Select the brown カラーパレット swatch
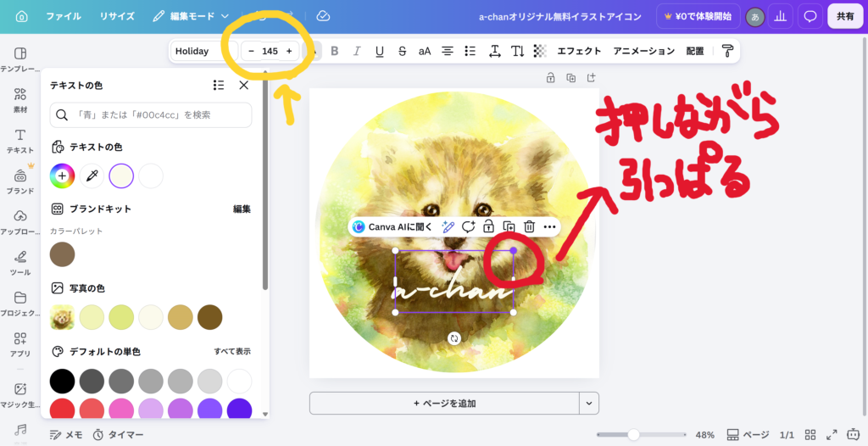The height and width of the screenshot is (446, 868). click(x=62, y=254)
